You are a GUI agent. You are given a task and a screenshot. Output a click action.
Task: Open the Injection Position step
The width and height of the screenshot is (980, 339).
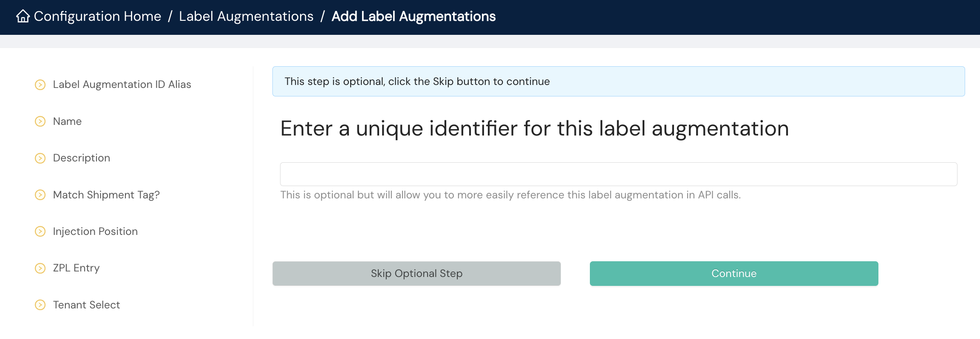[x=95, y=232]
